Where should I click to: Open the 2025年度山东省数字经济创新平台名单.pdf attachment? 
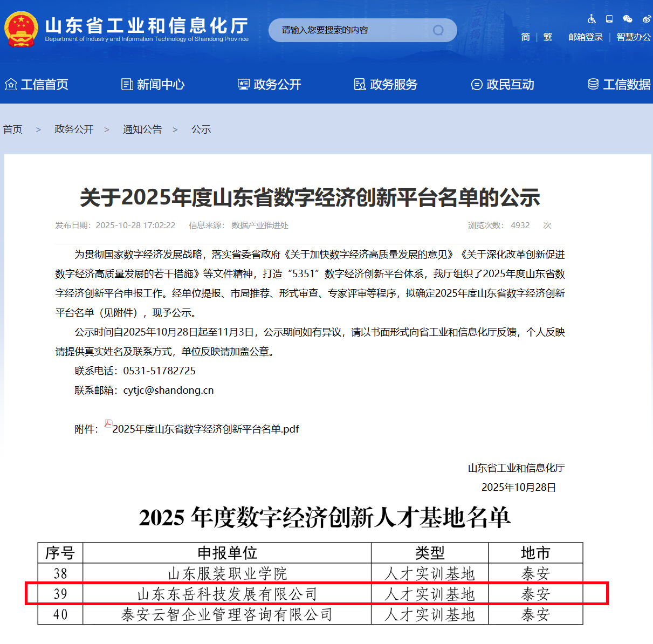[x=205, y=429]
